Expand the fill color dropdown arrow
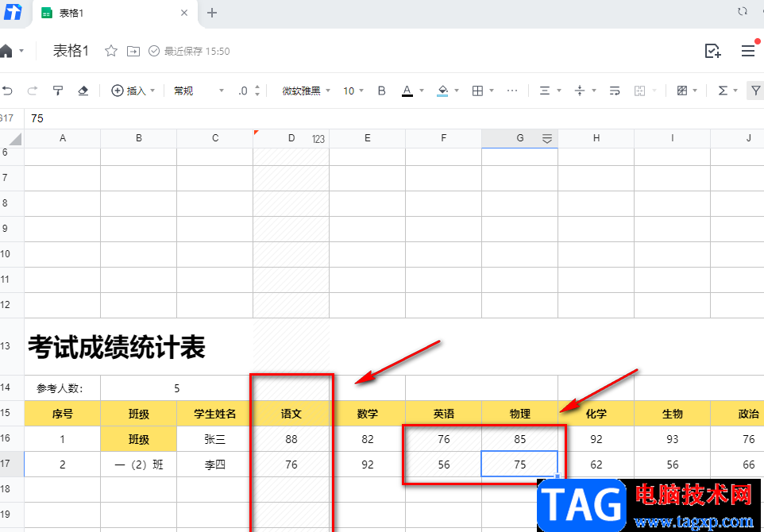The image size is (764, 532). [457, 91]
